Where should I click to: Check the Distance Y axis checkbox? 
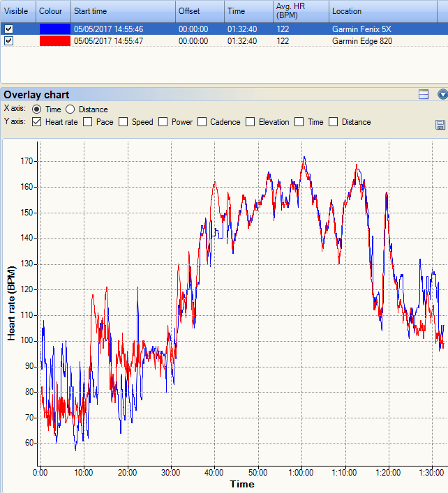(334, 122)
